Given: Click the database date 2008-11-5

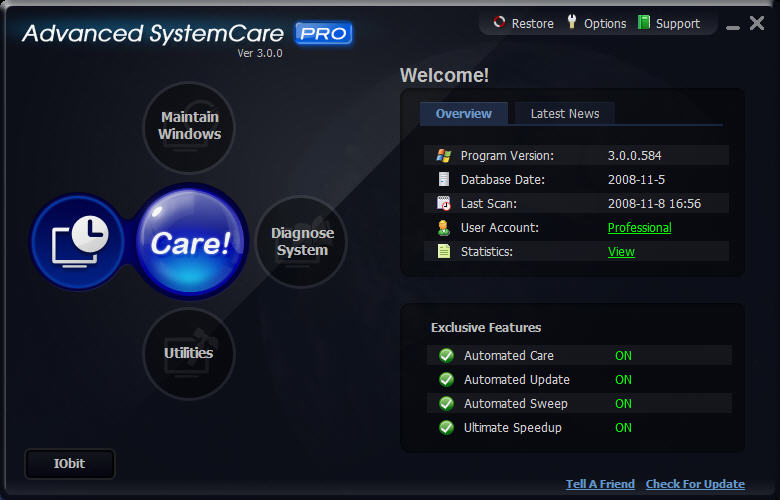Looking at the screenshot, I should pos(636,180).
